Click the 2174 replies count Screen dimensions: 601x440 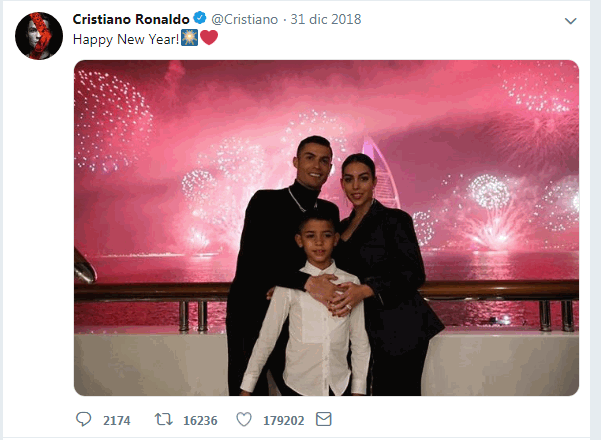point(116,420)
